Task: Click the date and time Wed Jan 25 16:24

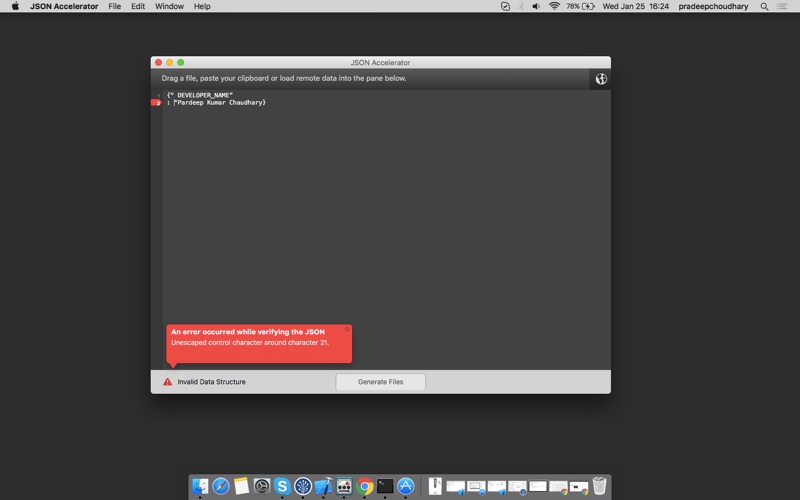Action: point(636,6)
